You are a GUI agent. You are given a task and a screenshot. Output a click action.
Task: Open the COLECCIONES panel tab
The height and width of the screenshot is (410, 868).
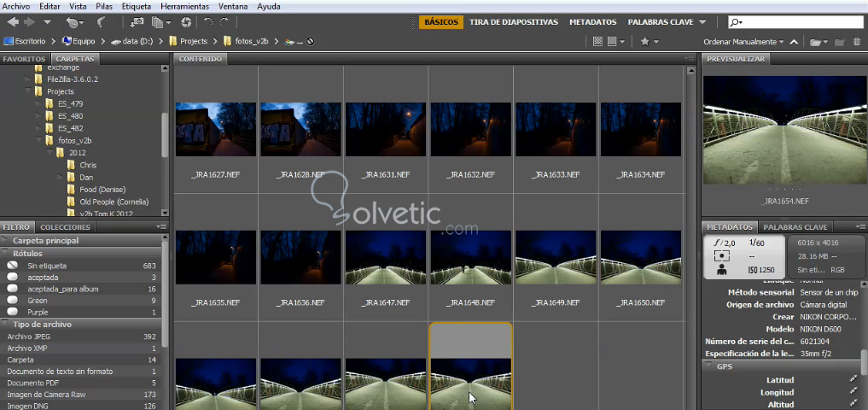tap(66, 226)
